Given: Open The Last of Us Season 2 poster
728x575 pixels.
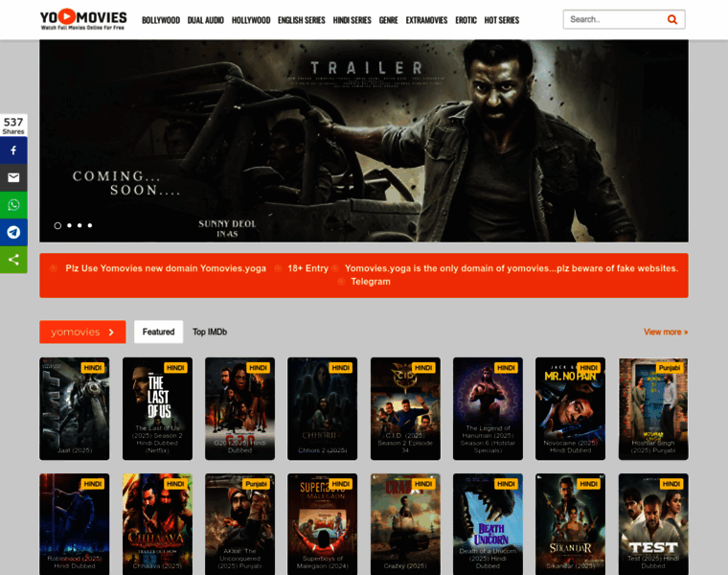Looking at the screenshot, I should point(157,408).
